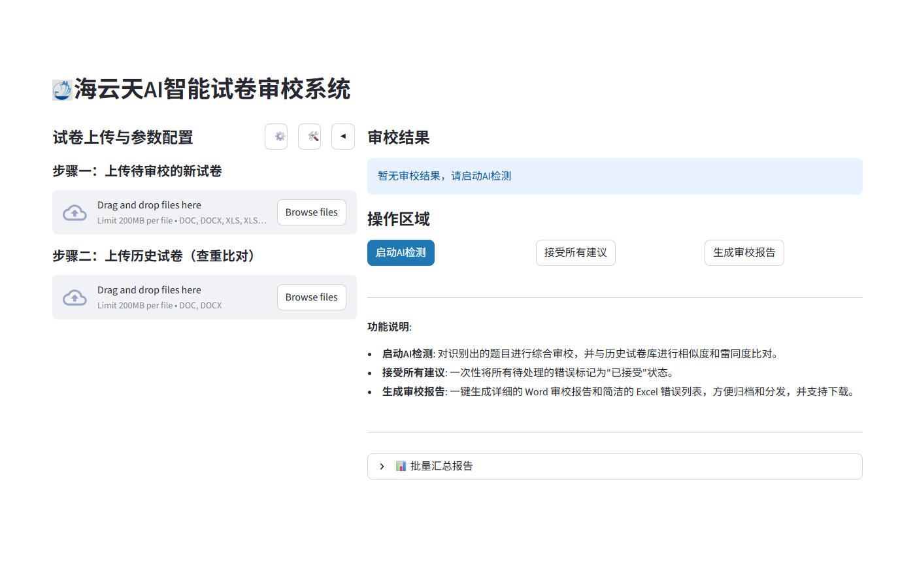The image size is (915, 588).
Task: Expand the 批量汇总报告 section chevron
Action: click(382, 466)
